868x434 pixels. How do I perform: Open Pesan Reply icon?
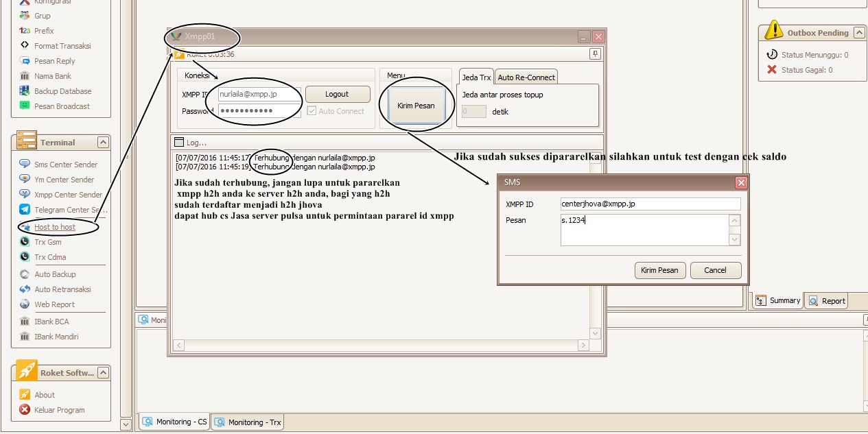(25, 61)
